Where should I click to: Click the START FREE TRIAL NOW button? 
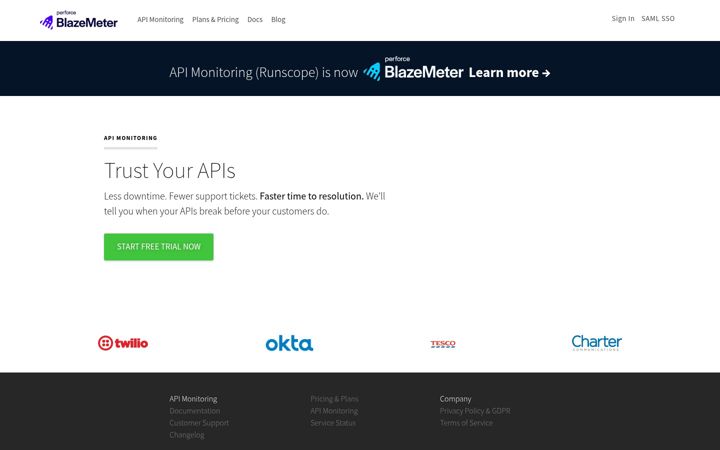158,247
